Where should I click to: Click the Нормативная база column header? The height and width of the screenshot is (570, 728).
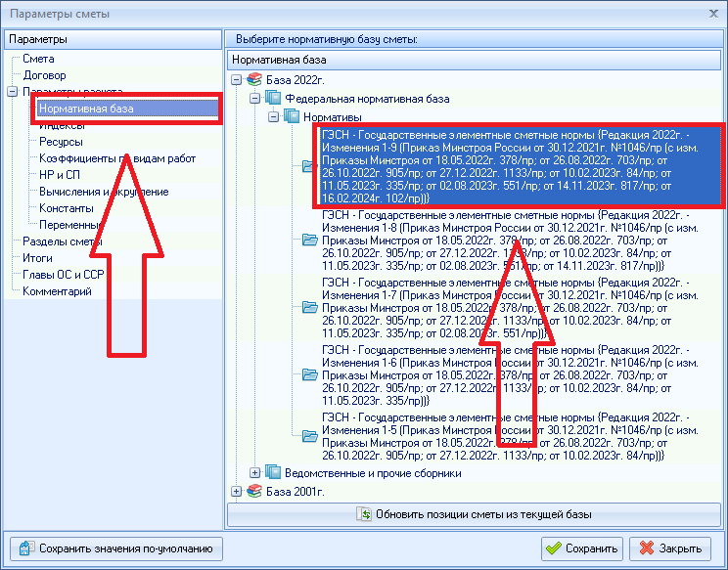click(474, 60)
